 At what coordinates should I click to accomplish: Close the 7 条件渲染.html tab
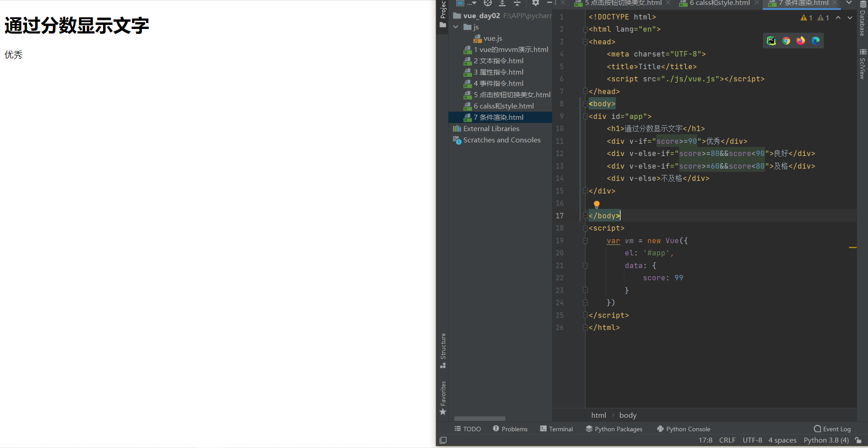pos(835,3)
